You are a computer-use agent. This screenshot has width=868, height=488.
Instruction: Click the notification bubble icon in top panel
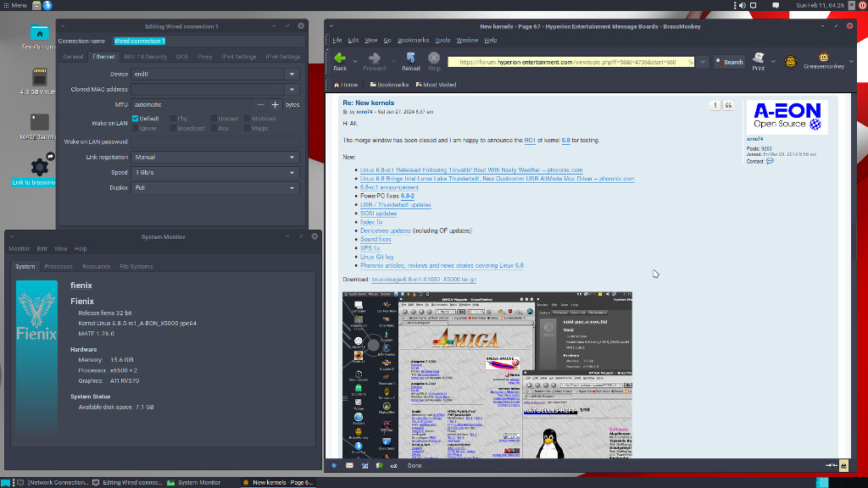(x=776, y=5)
